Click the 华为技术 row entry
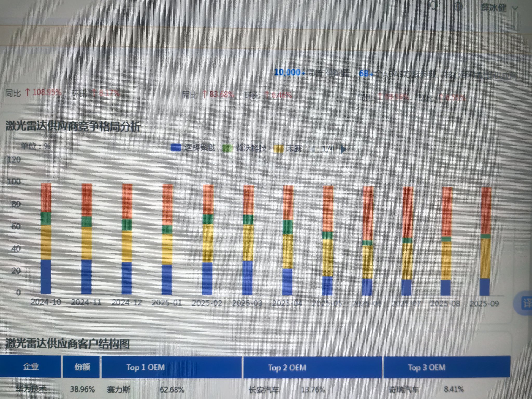 pos(31,389)
